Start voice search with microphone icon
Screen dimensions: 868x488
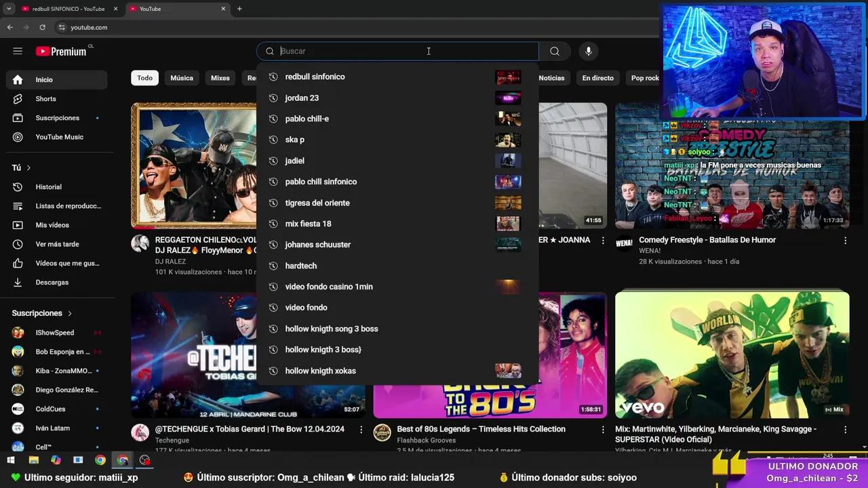click(x=589, y=51)
